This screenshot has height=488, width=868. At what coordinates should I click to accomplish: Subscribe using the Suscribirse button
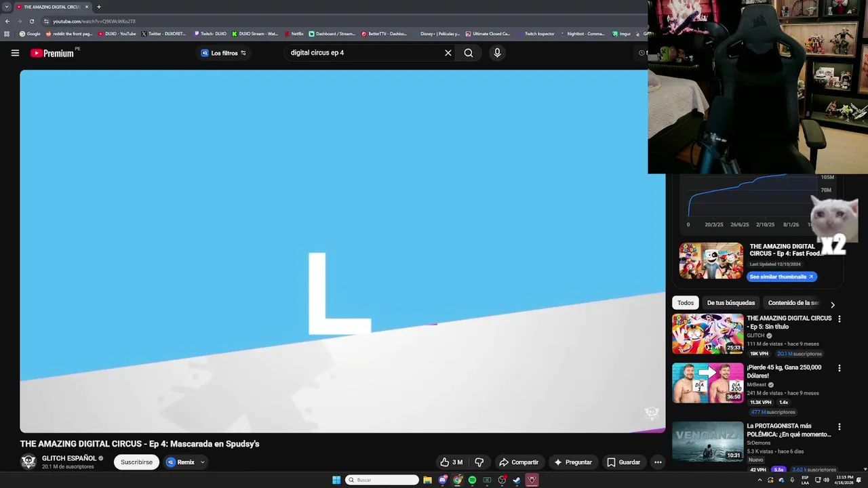point(136,462)
